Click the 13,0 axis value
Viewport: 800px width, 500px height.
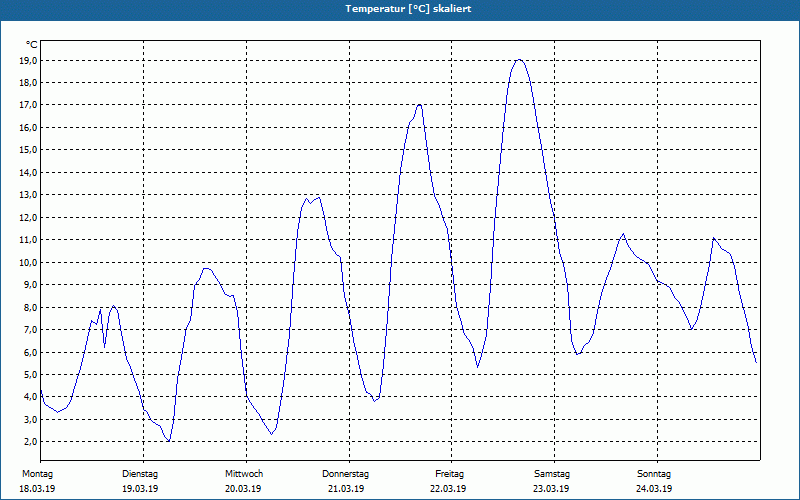tap(28, 195)
